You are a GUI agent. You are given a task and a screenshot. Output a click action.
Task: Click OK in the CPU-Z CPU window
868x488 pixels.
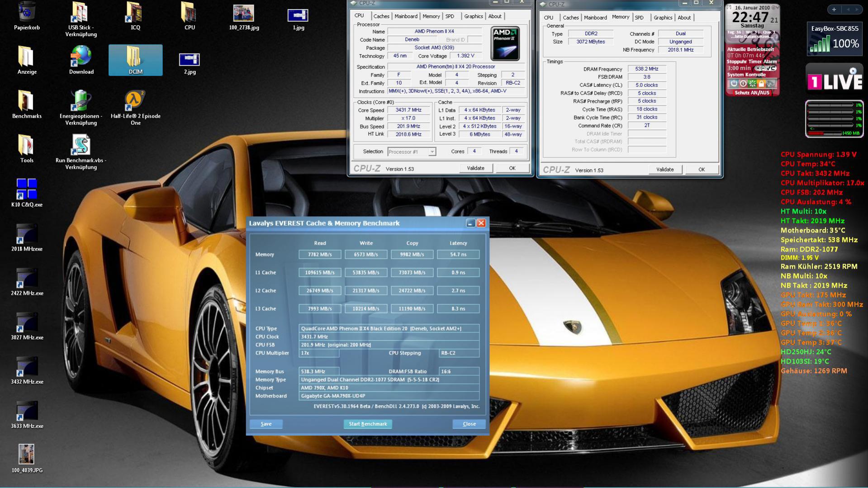[512, 168]
